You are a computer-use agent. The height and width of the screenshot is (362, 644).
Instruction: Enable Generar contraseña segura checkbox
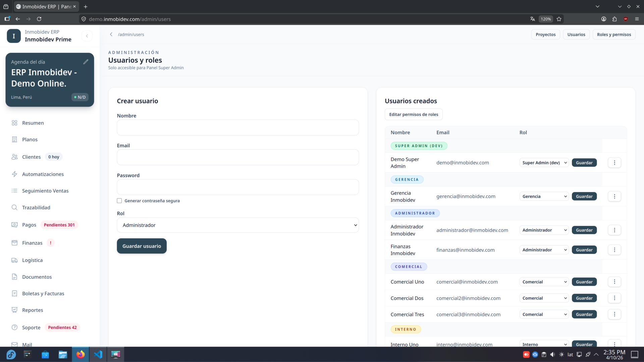[x=119, y=200]
